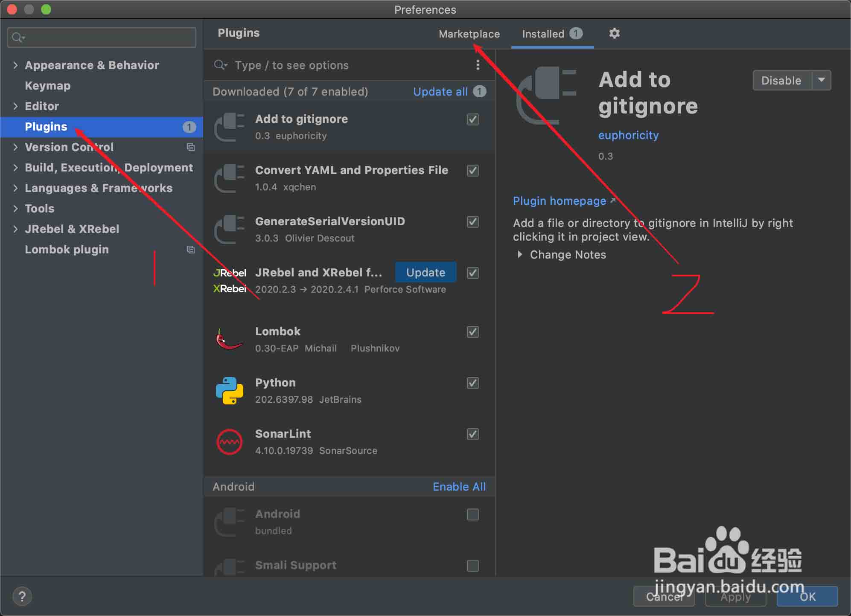The image size is (851, 616).
Task: Enable the Android bundled plugin checkbox
Action: (x=472, y=514)
